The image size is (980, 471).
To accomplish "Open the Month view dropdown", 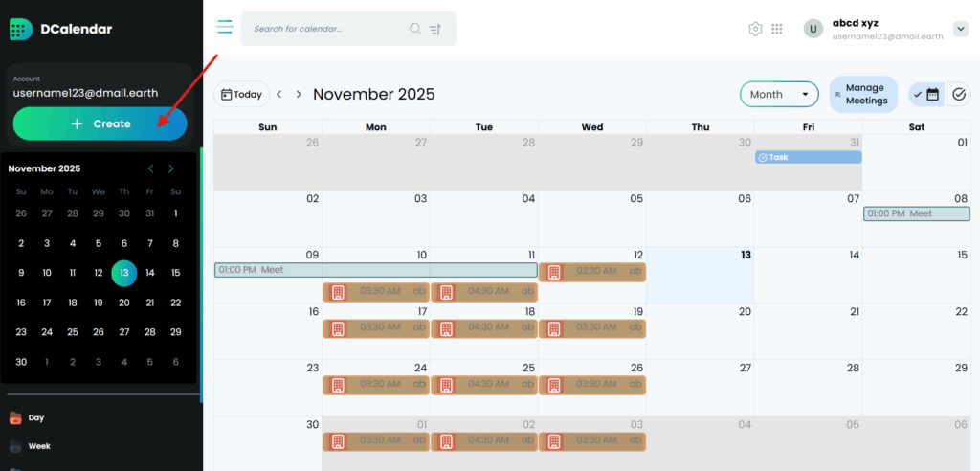I will tap(779, 94).
